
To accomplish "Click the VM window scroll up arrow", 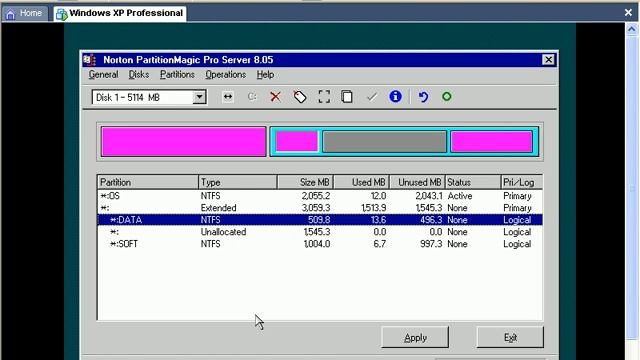I will 631,29.
